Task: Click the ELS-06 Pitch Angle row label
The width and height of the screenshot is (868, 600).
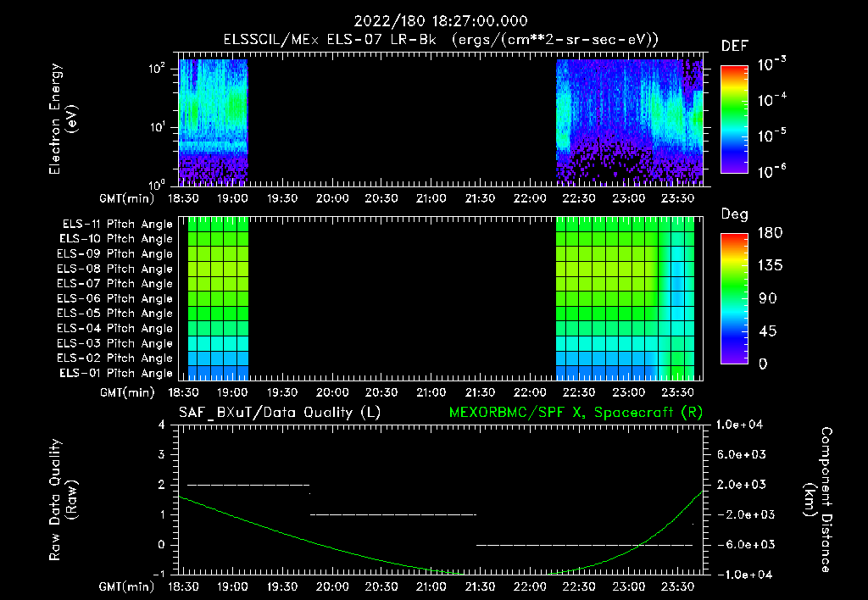Action: click(115, 298)
